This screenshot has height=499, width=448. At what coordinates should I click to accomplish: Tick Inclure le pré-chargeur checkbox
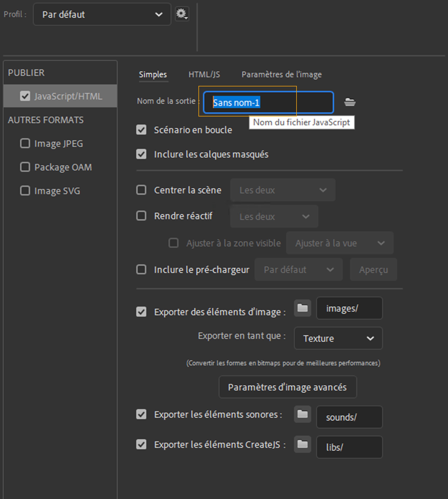141,269
